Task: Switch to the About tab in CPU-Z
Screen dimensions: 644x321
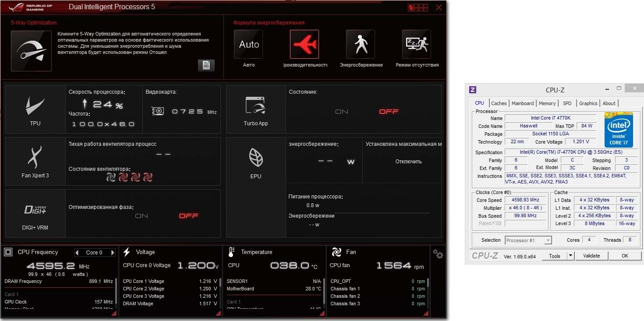Action: (x=609, y=103)
